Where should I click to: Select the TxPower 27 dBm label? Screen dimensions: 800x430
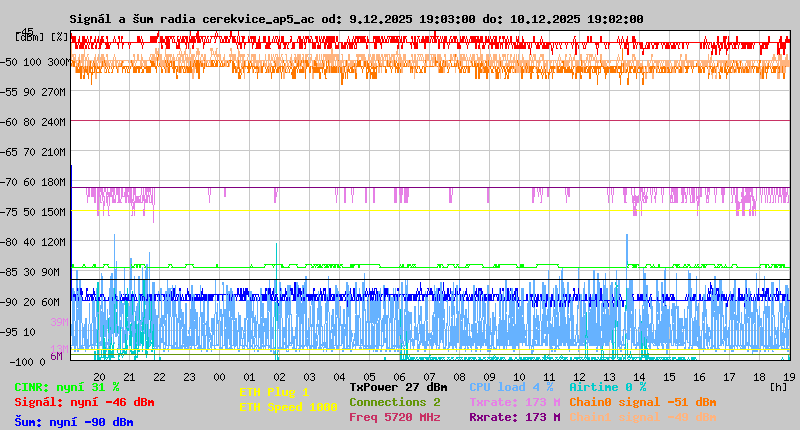tap(398, 387)
